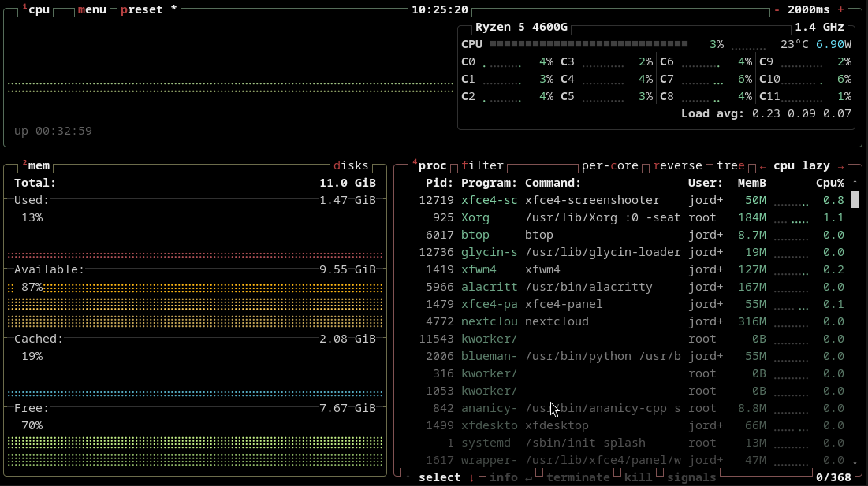Click the Used memory 1.47 GiB value
The image size is (868, 486).
[x=348, y=200]
